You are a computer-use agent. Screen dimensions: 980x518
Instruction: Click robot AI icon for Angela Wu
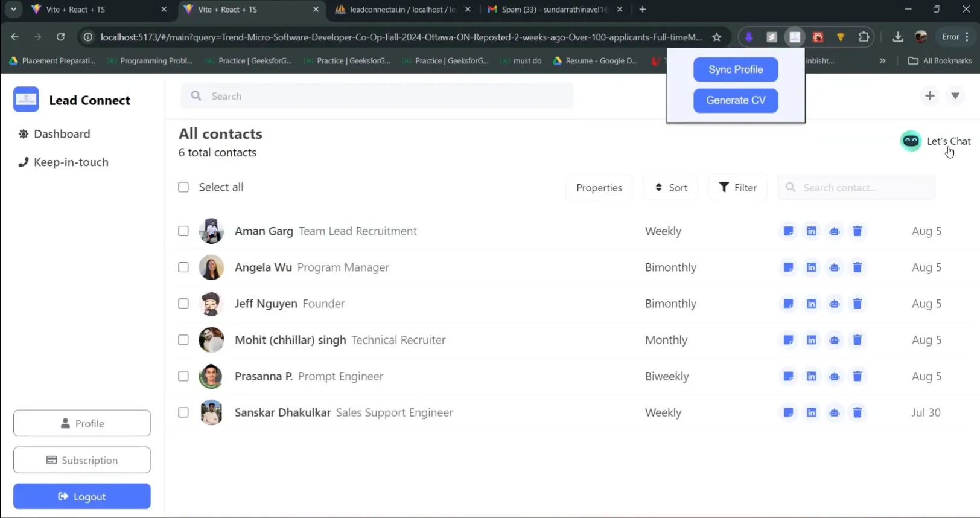(x=834, y=267)
